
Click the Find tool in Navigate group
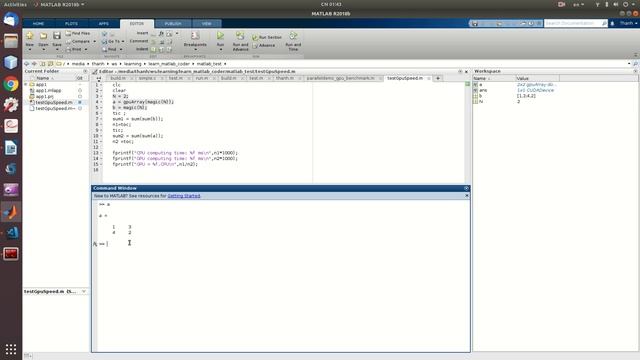click(x=110, y=49)
